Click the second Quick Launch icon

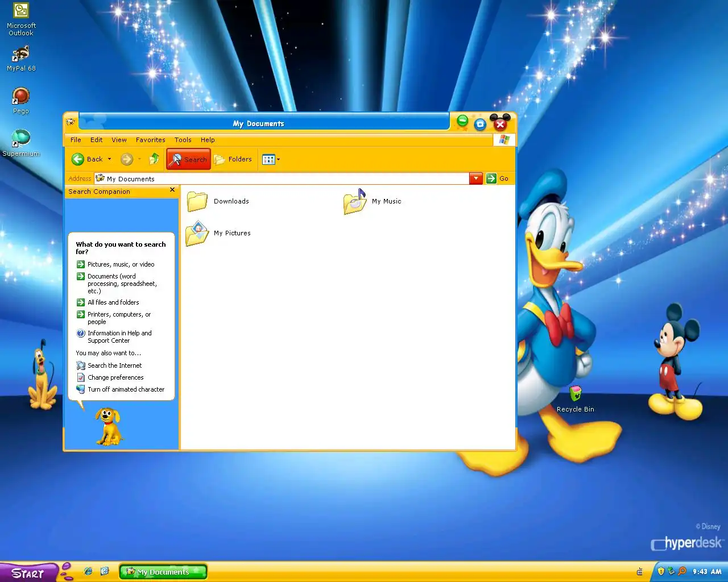tap(105, 571)
